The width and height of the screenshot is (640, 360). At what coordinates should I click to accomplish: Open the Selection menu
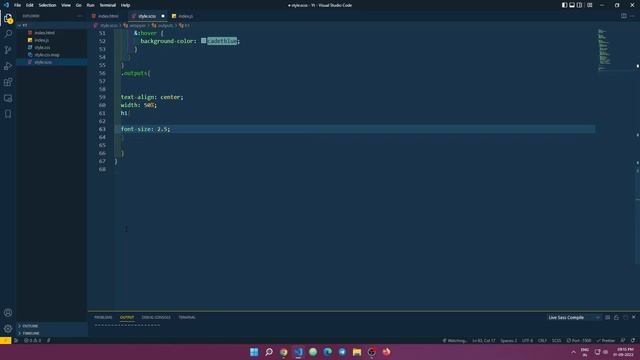[47, 5]
